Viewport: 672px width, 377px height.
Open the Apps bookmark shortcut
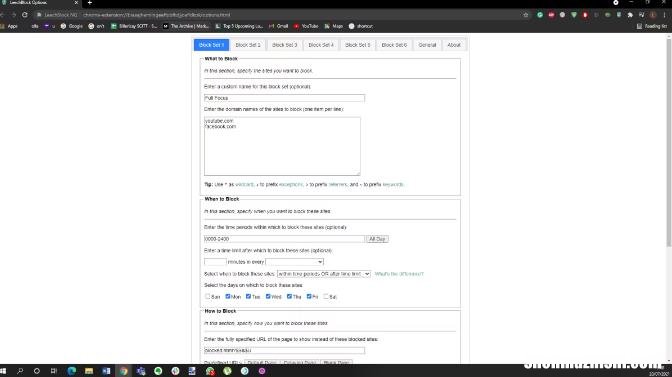pyautogui.click(x=9, y=26)
